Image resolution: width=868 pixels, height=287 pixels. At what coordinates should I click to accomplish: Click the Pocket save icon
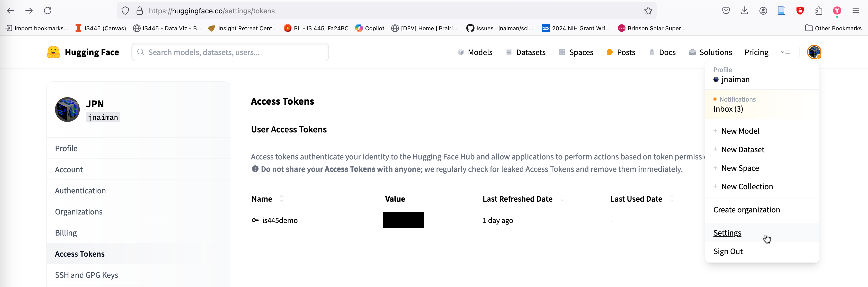click(x=726, y=11)
